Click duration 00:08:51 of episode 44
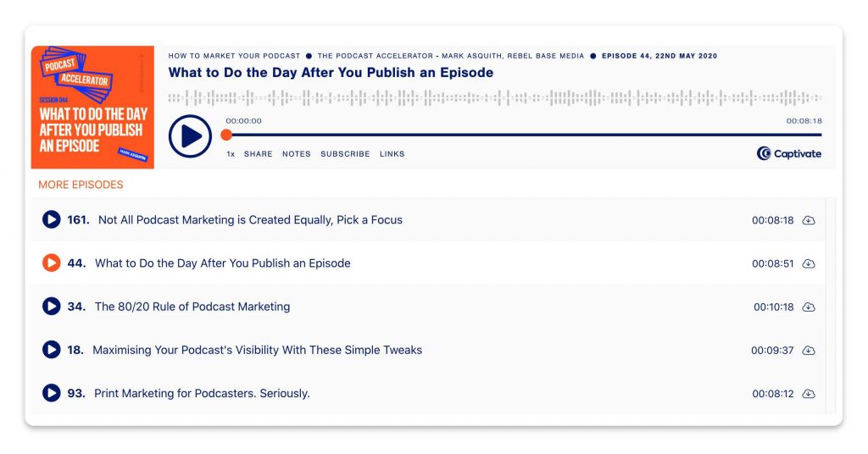The width and height of the screenshot is (868, 454). click(773, 263)
